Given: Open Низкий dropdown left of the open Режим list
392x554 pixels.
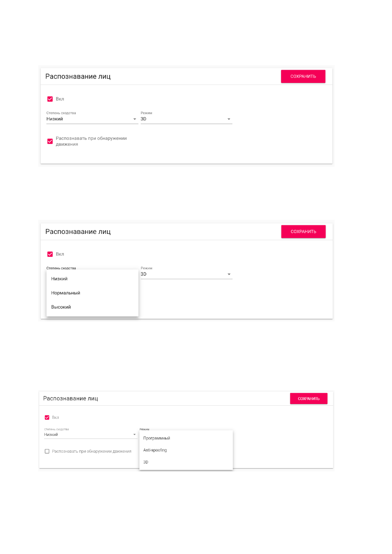Looking at the screenshot, I should coord(90,435).
